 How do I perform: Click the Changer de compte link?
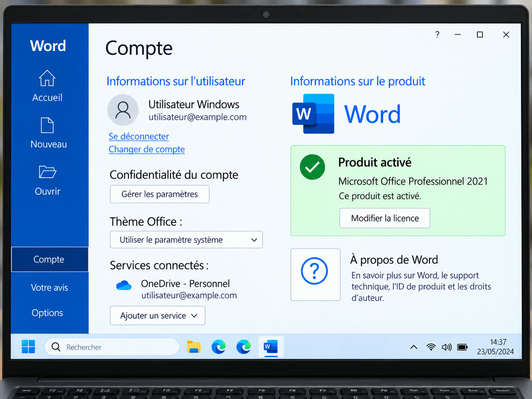click(x=147, y=149)
